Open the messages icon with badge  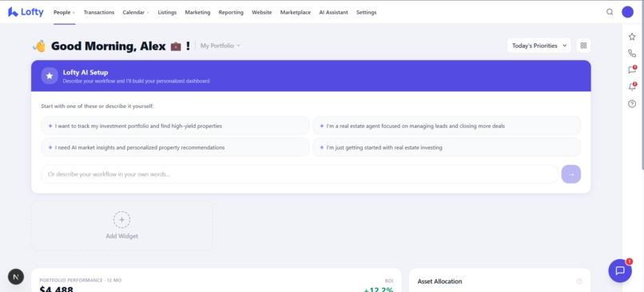632,70
